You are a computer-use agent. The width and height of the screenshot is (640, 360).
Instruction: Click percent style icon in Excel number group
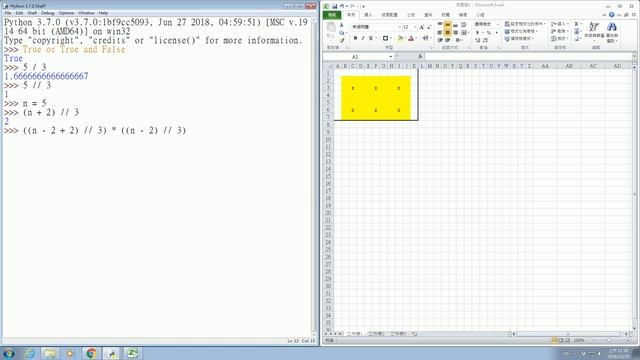pyautogui.click(x=488, y=33)
